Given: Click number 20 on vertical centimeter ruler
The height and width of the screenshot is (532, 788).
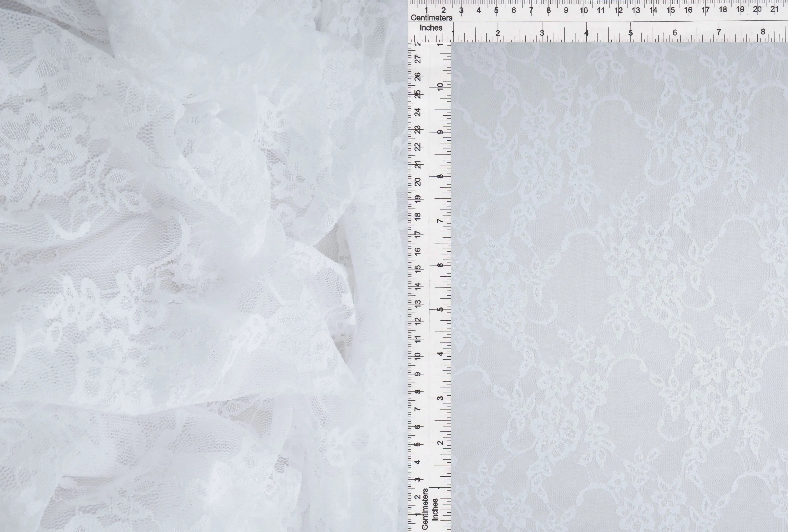Looking at the screenshot, I should point(418,182).
